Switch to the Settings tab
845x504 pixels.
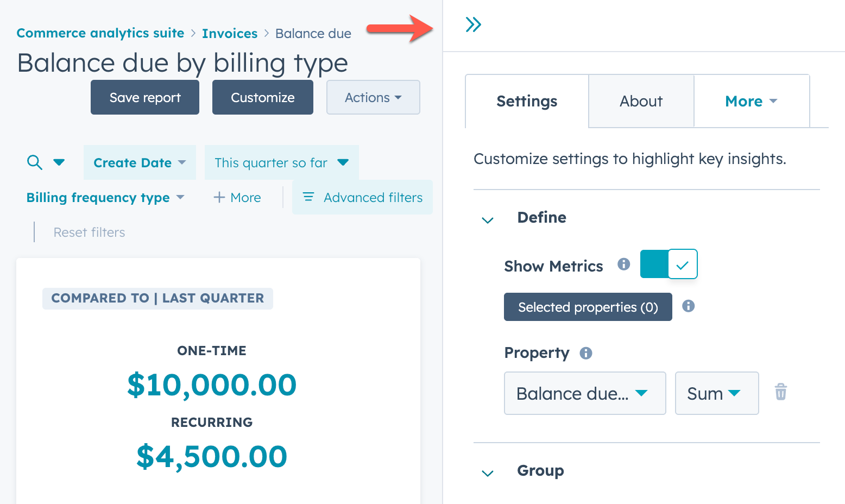pyautogui.click(x=527, y=101)
